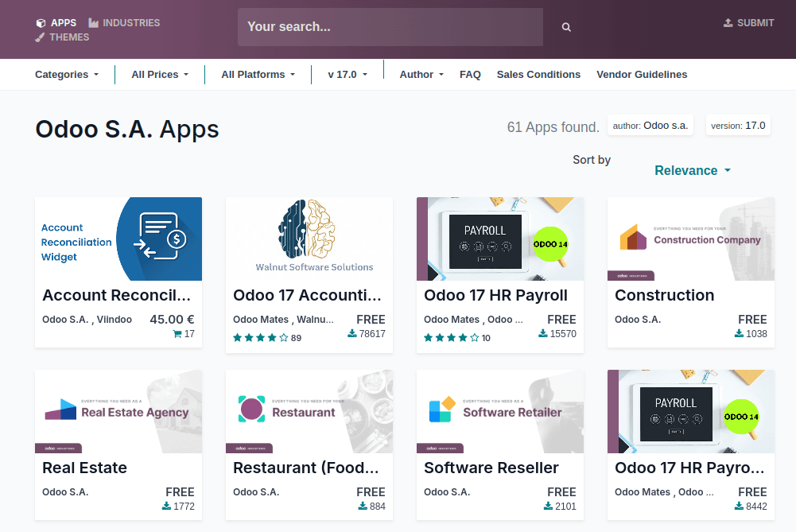The image size is (796, 532).
Task: Click the download icon beside 1772
Action: pyautogui.click(x=166, y=506)
